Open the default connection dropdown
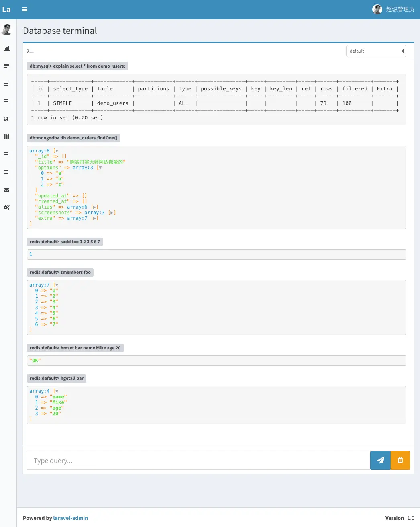Image resolution: width=420 pixels, height=527 pixels. click(376, 51)
